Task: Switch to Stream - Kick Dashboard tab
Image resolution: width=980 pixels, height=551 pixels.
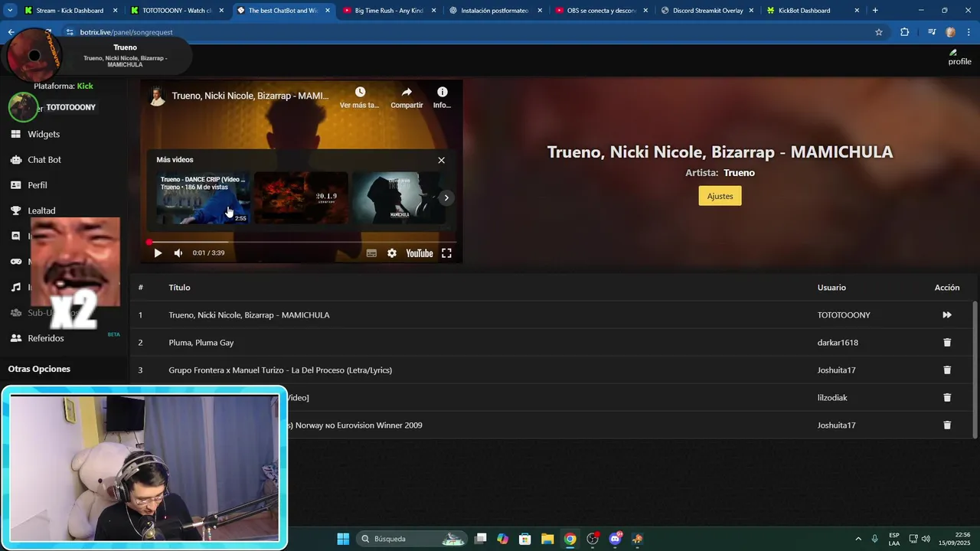Action: pyautogui.click(x=70, y=11)
